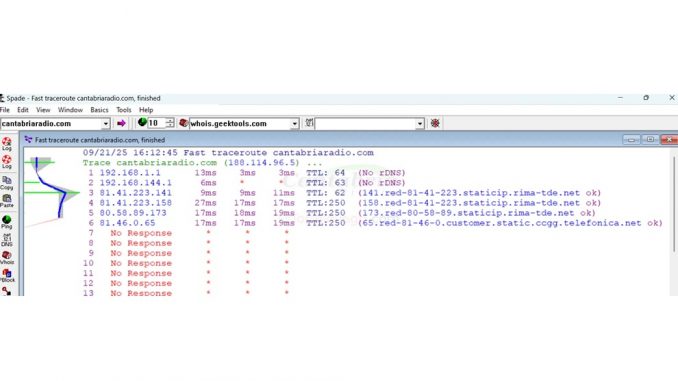
Task: Click hostname 141.red-81-41-223.staticip.rima-tde.net
Action: point(471,193)
